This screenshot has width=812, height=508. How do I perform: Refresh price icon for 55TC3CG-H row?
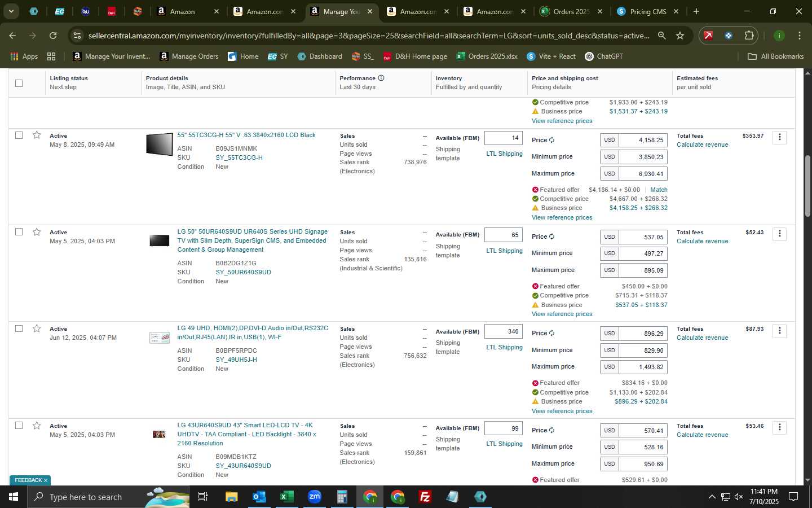tap(552, 140)
